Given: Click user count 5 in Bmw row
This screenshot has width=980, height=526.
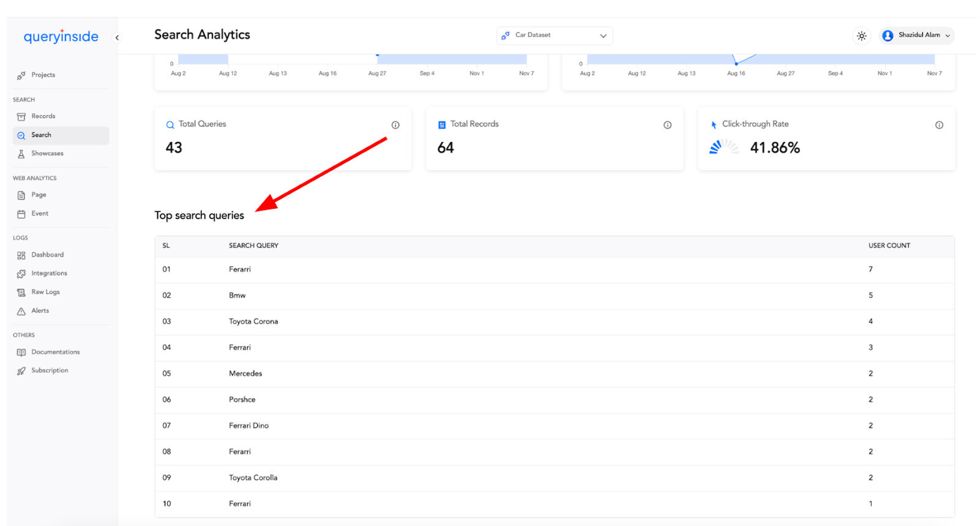Looking at the screenshot, I should [x=870, y=296].
